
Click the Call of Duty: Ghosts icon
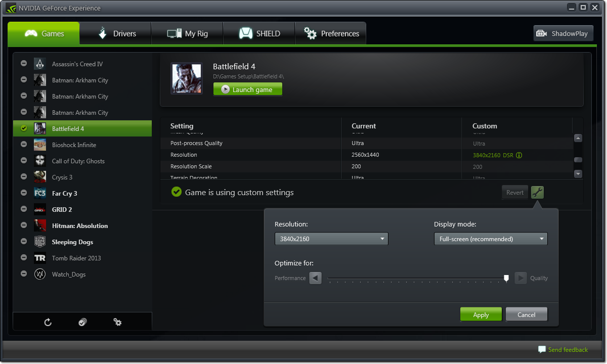40,161
